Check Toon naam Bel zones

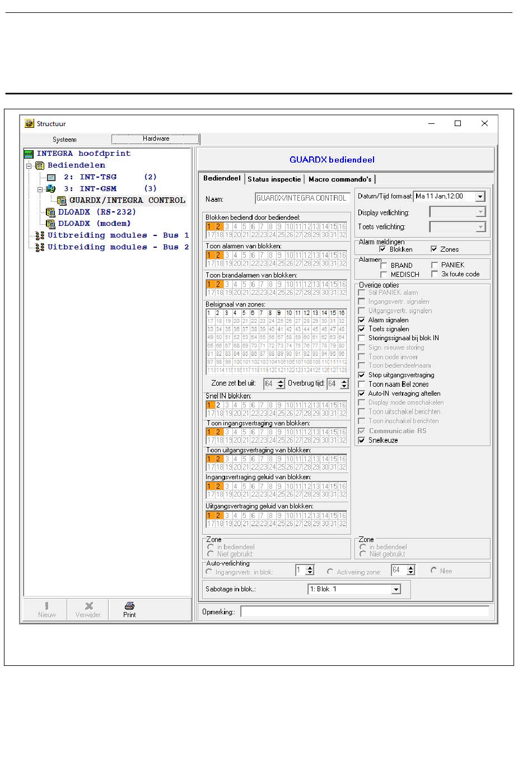point(362,384)
